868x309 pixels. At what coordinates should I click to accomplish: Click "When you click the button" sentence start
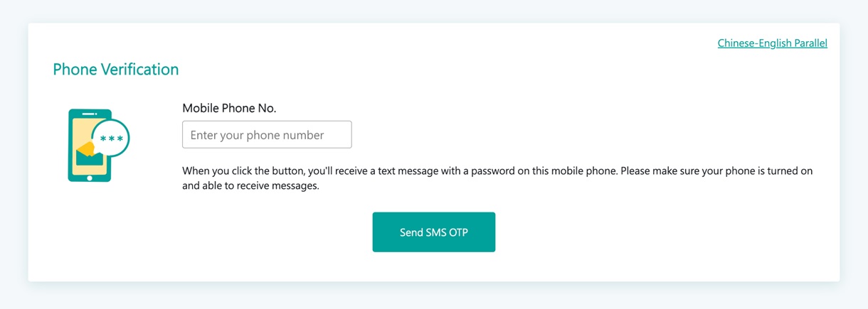coord(242,171)
